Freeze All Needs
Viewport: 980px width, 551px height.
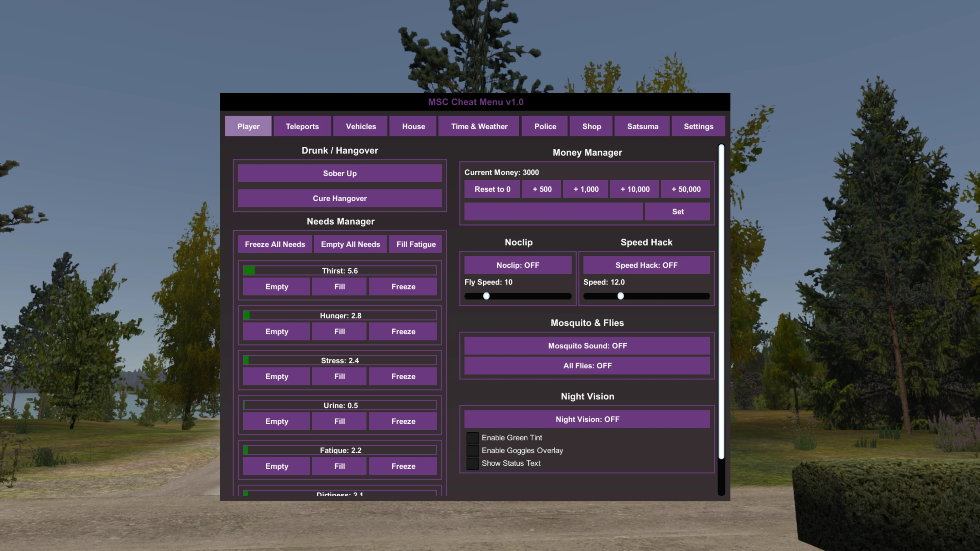pyautogui.click(x=275, y=244)
